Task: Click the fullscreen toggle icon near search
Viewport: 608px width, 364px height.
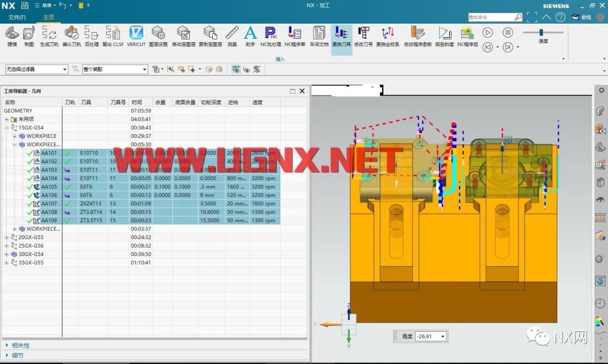Action: [532, 17]
